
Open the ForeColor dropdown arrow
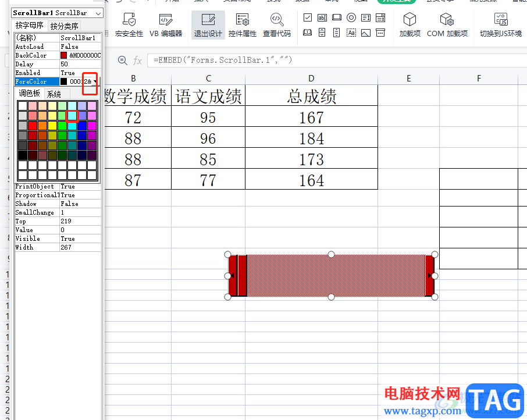click(95, 81)
